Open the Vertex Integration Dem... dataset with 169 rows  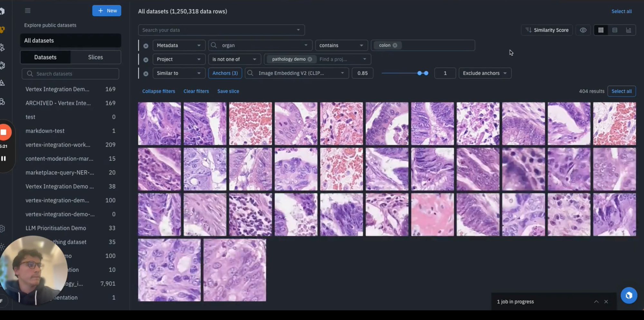click(x=71, y=89)
